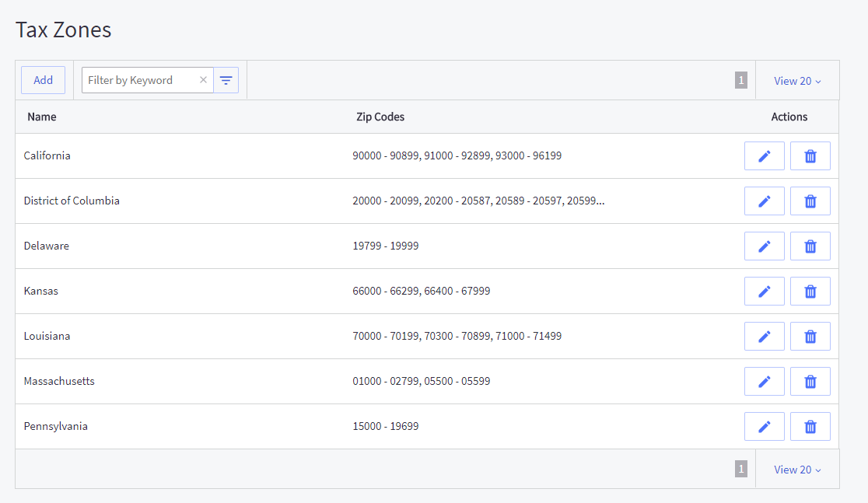The image size is (868, 503).
Task: Click zip codes 90000 - 90899 entry
Action: [x=457, y=155]
